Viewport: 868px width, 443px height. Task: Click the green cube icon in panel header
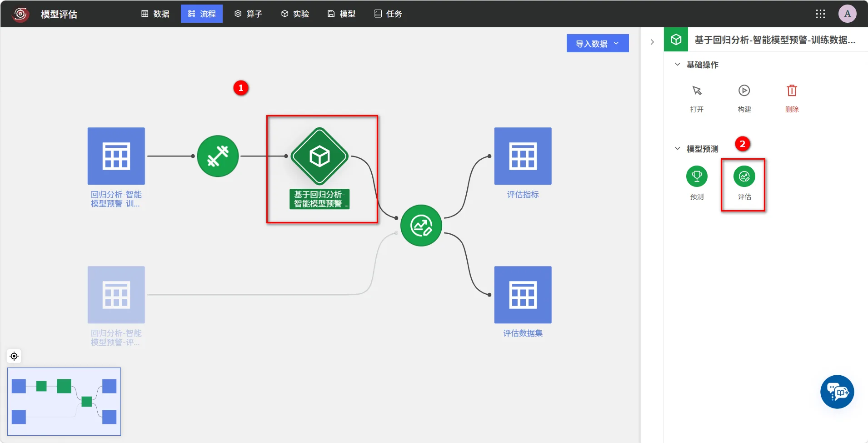point(676,40)
